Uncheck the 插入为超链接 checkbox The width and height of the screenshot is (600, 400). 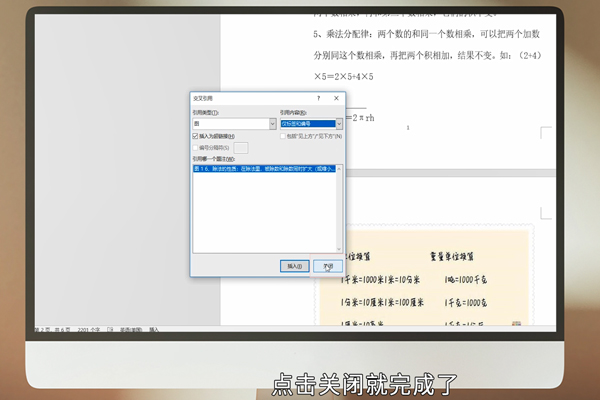195,136
